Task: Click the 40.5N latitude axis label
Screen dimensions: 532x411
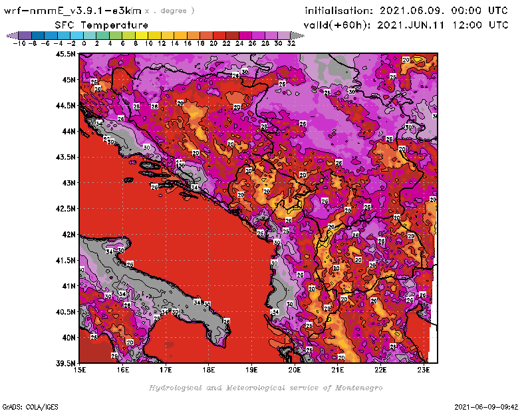Action: [65, 312]
